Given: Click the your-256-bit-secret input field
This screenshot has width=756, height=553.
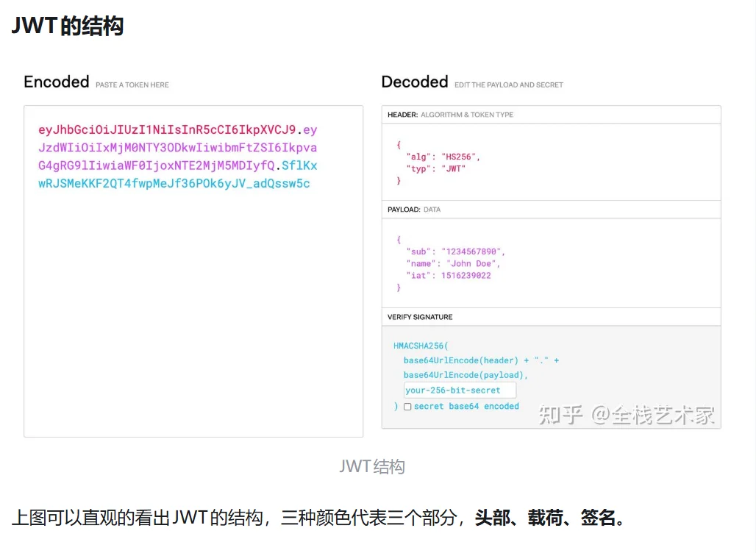Looking at the screenshot, I should (x=460, y=390).
